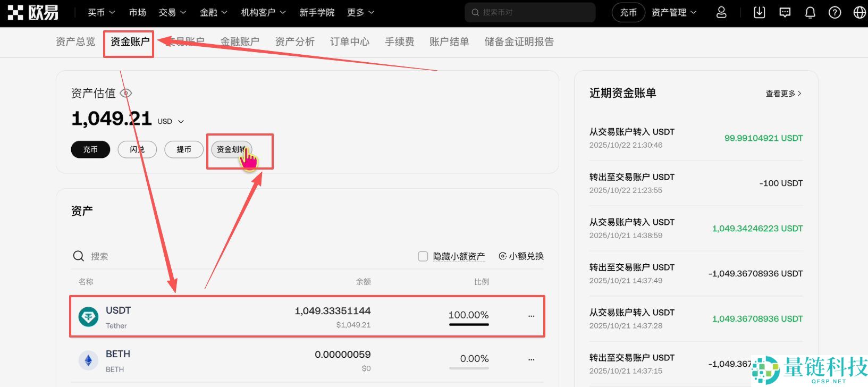Switch to the 手续费 tab
868x387 pixels.
[399, 41]
